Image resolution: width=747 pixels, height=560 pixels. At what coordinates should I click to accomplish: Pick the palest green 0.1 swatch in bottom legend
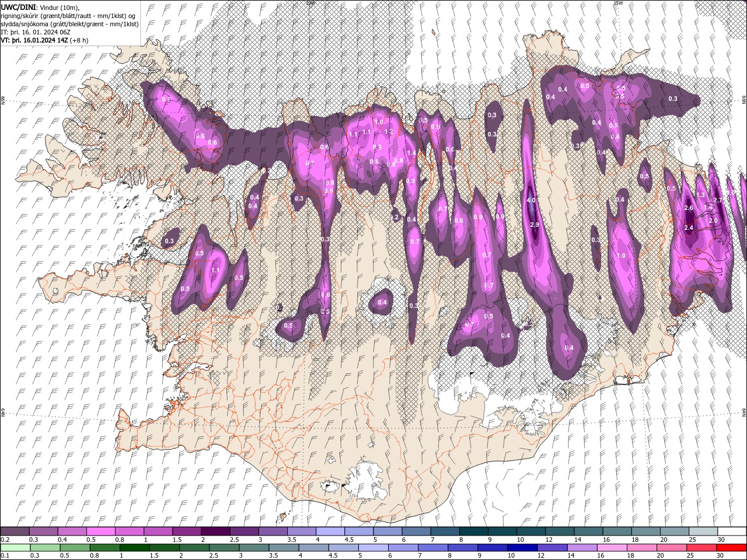pyautogui.click(x=16, y=548)
